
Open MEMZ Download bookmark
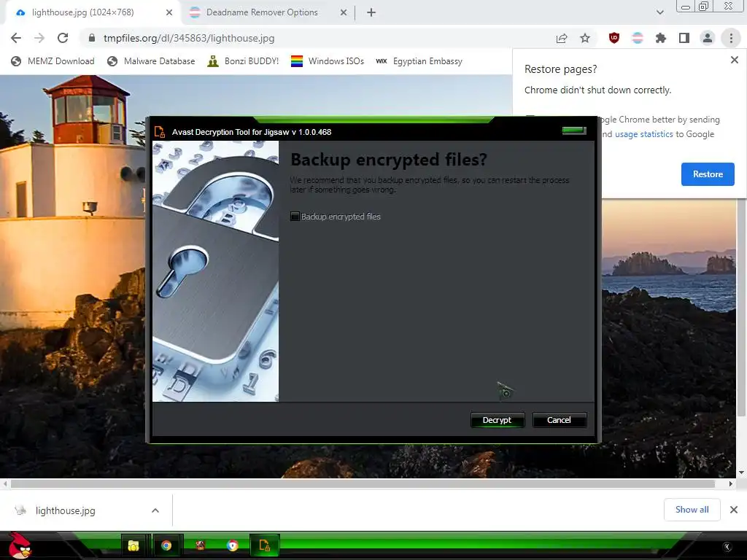[53, 61]
